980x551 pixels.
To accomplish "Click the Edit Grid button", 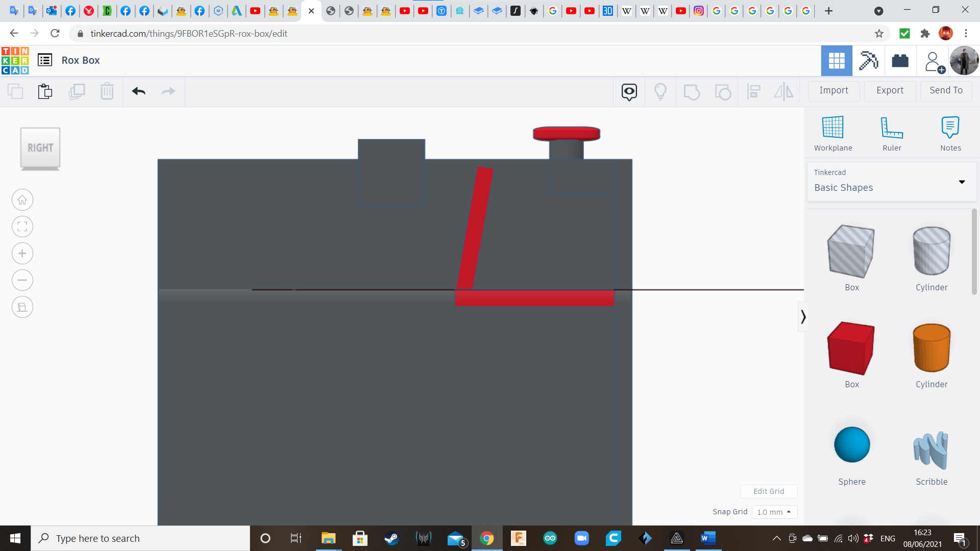I will (x=769, y=491).
